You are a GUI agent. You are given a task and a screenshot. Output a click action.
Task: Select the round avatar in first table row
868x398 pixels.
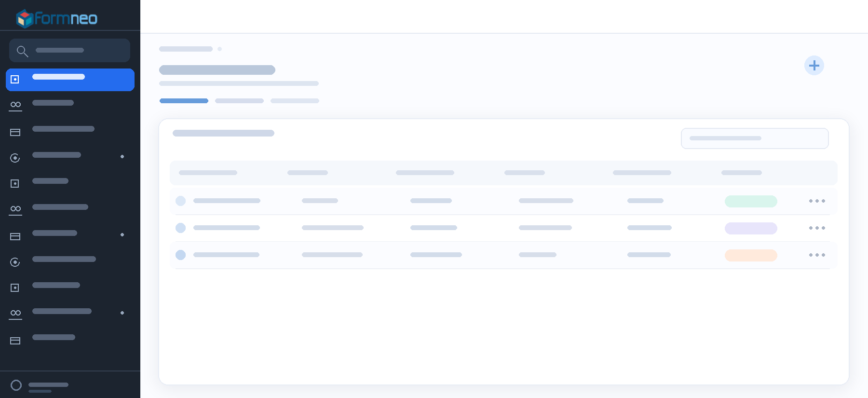coord(180,201)
